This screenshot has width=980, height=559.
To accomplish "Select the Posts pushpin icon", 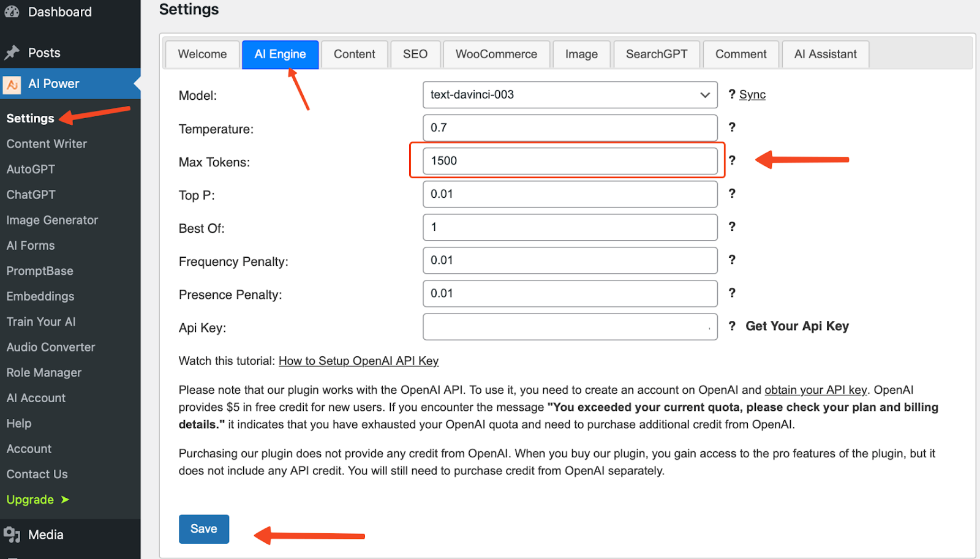I will point(12,52).
